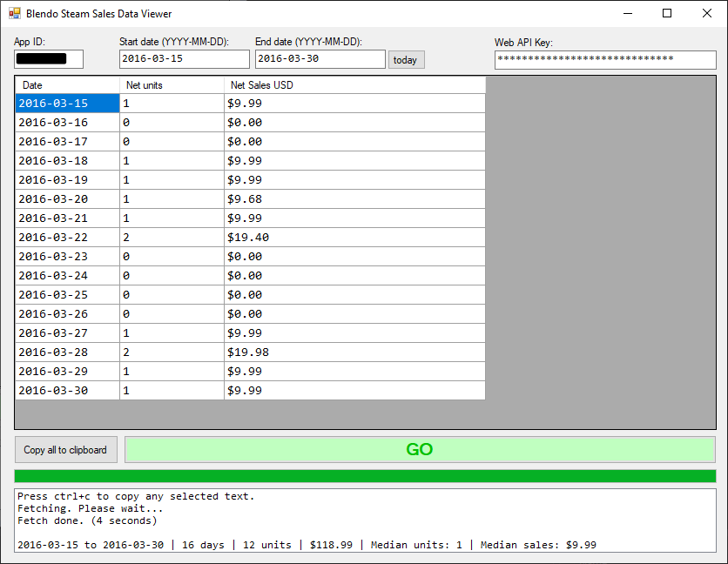
Task: Click net sales cell for 2016-03-15
Action: 354,103
